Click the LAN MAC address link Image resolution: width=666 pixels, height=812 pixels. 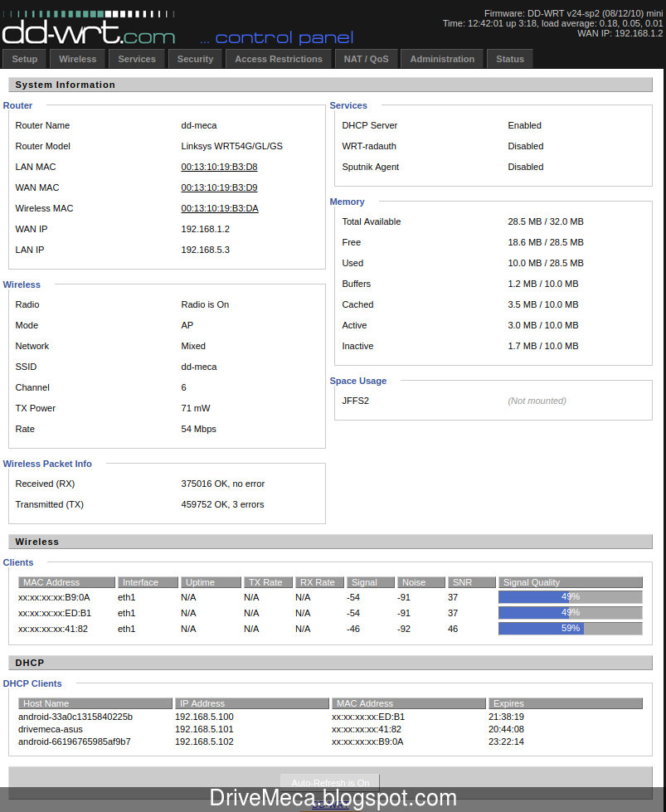(x=219, y=167)
